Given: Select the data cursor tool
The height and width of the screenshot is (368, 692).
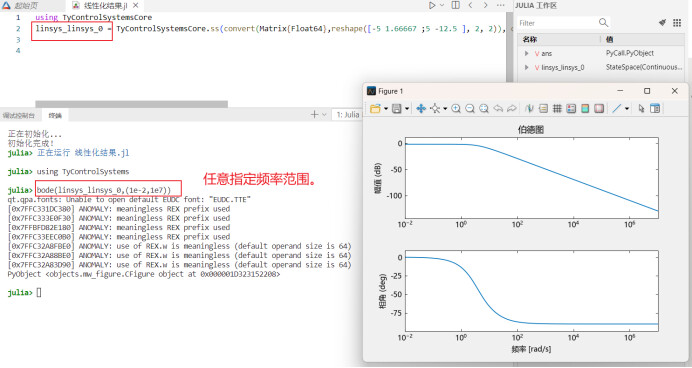Looking at the screenshot, I should (x=435, y=109).
